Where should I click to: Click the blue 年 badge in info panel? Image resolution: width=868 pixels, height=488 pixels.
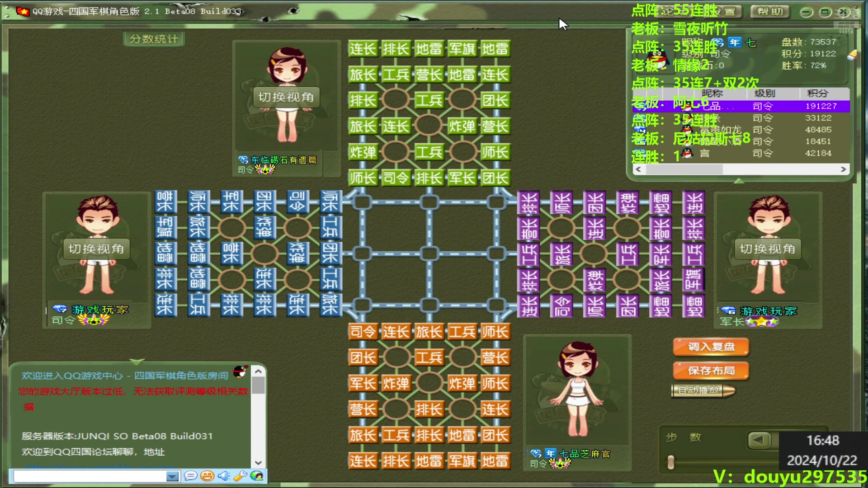(x=735, y=42)
